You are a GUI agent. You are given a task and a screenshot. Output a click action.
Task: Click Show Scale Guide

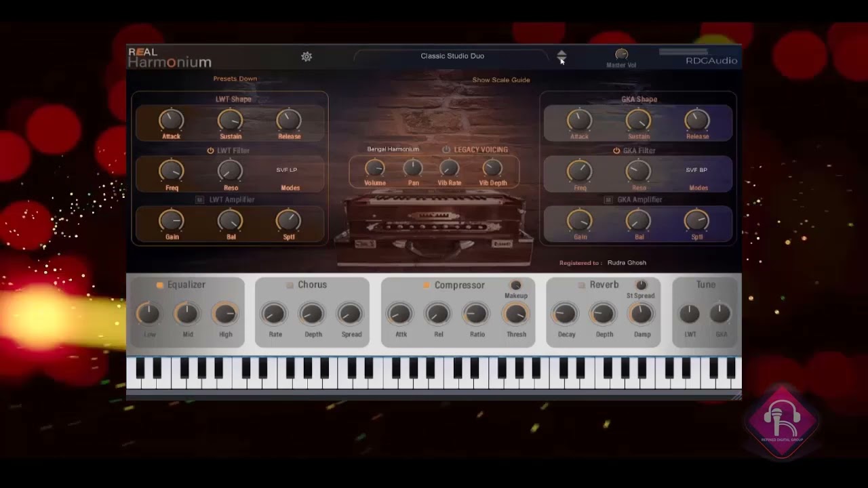click(x=501, y=80)
